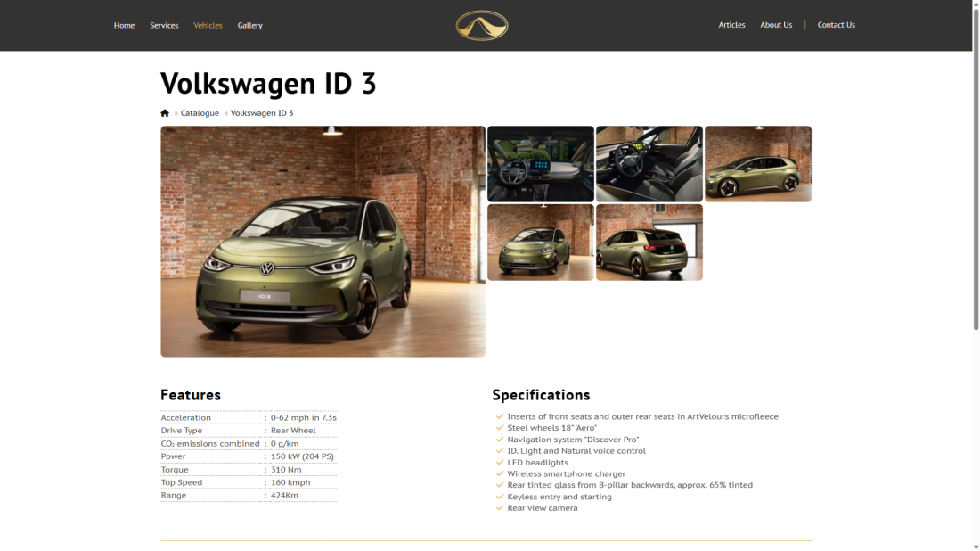Navigate to Catalogue breadcrumb link
Viewport: 980px width, 551px height.
pyautogui.click(x=200, y=113)
